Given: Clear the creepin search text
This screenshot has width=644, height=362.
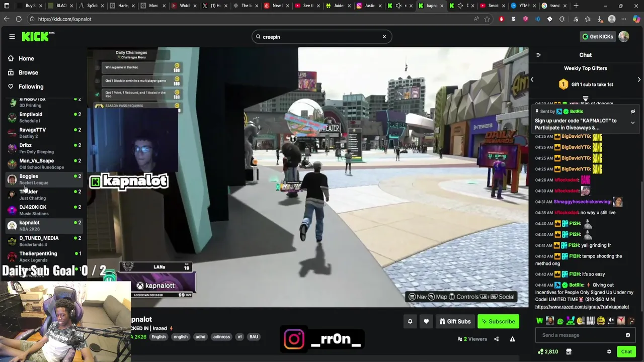Looking at the screenshot, I should 384,37.
